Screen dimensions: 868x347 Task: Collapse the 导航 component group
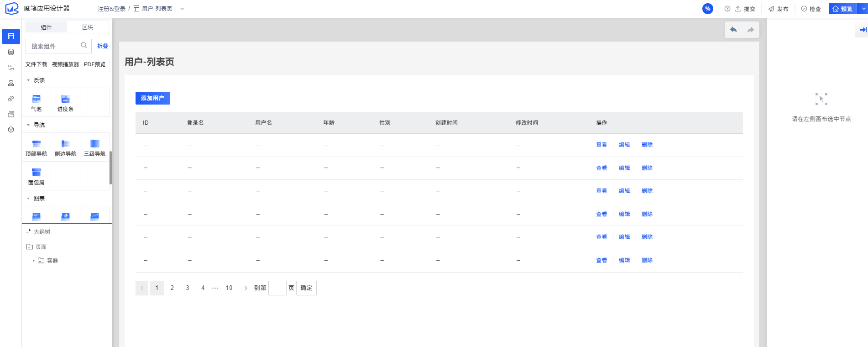28,125
